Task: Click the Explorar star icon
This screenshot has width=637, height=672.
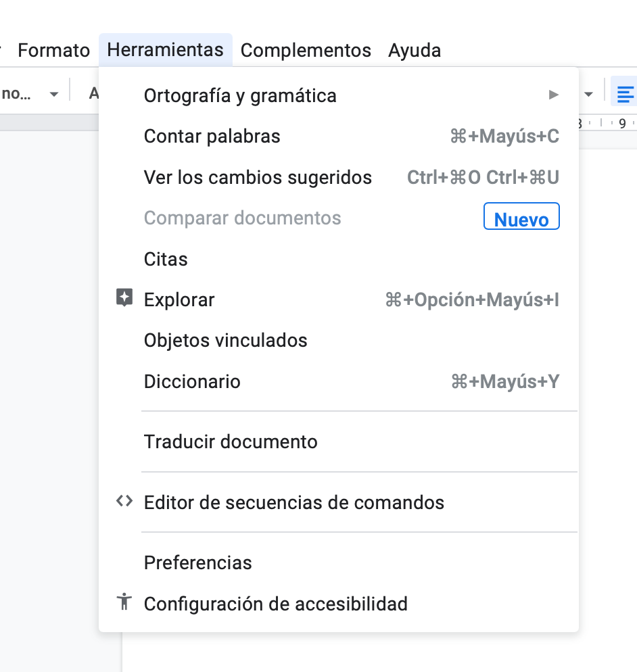Action: [x=124, y=298]
